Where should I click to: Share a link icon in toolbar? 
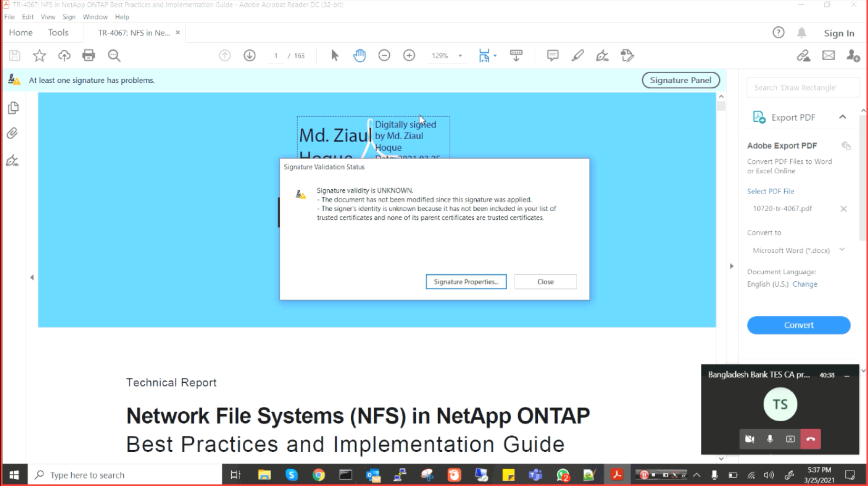point(803,55)
